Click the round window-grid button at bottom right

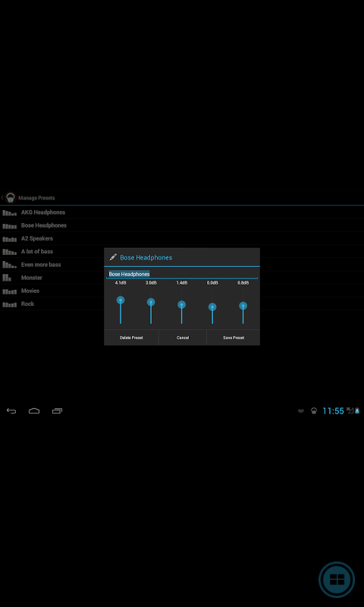click(x=337, y=580)
